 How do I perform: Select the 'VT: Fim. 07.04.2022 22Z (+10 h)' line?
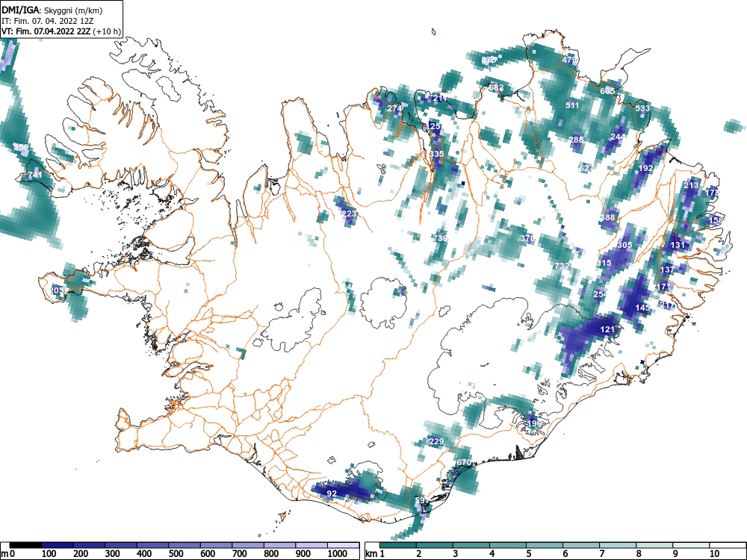(x=61, y=31)
